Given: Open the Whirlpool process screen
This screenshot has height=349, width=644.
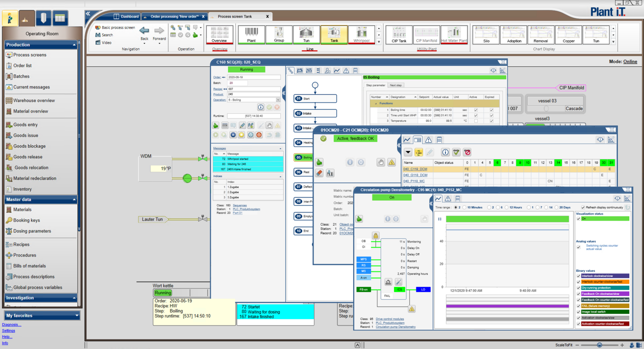Looking at the screenshot, I should (361, 35).
